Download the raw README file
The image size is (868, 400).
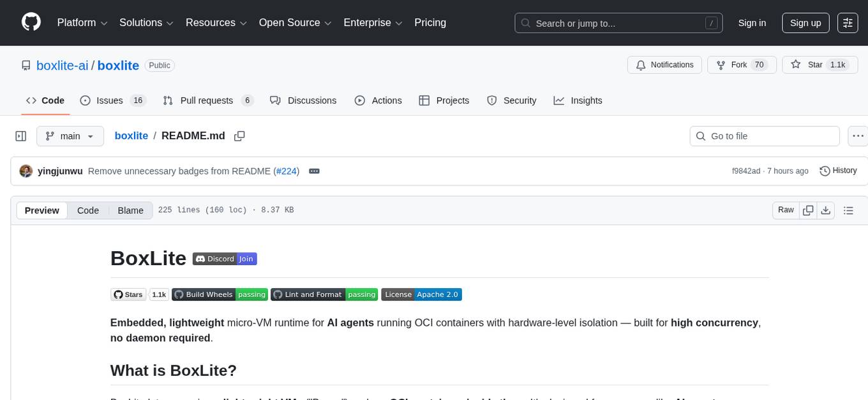point(826,210)
